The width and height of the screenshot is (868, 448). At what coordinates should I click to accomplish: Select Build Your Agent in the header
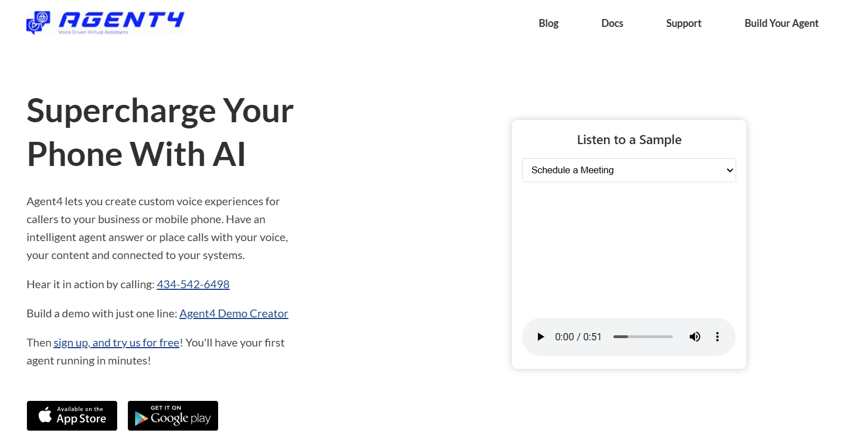tap(781, 24)
